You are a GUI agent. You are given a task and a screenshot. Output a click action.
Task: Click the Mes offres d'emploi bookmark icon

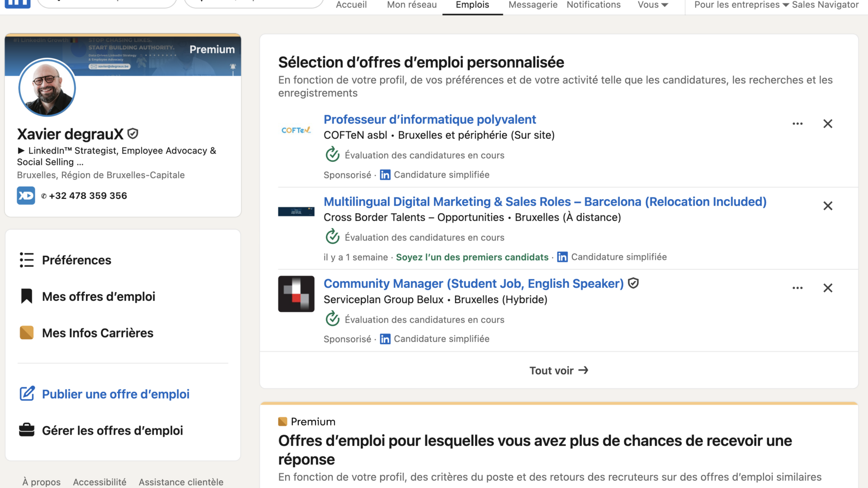[x=27, y=296]
